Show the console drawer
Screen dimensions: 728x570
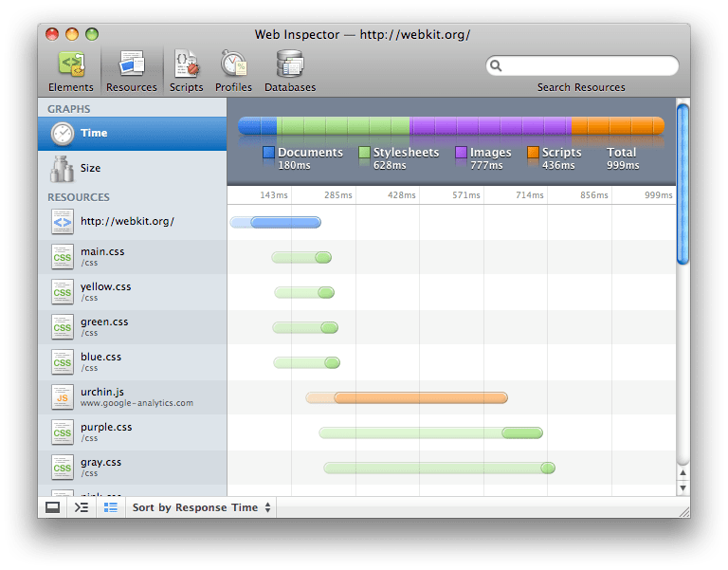point(82,507)
